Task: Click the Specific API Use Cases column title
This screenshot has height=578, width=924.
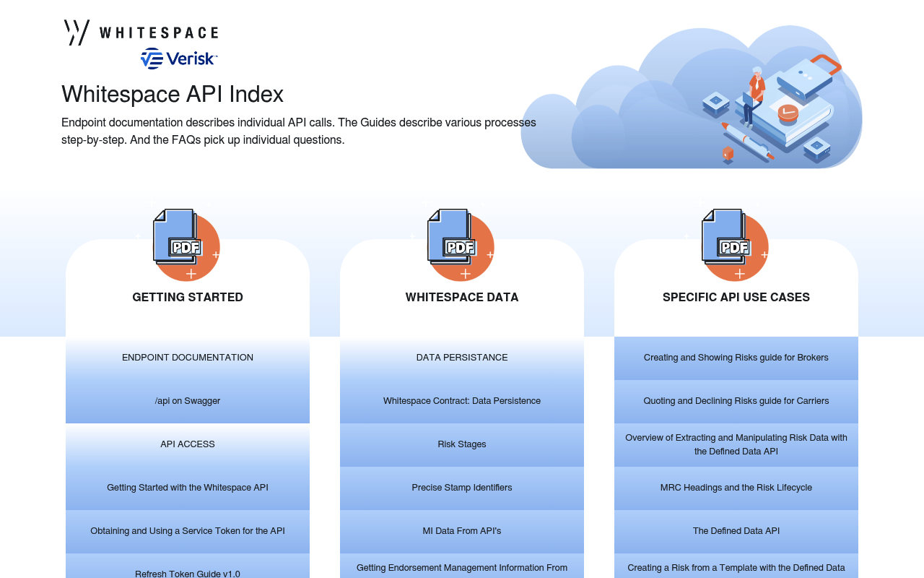Action: coord(736,297)
